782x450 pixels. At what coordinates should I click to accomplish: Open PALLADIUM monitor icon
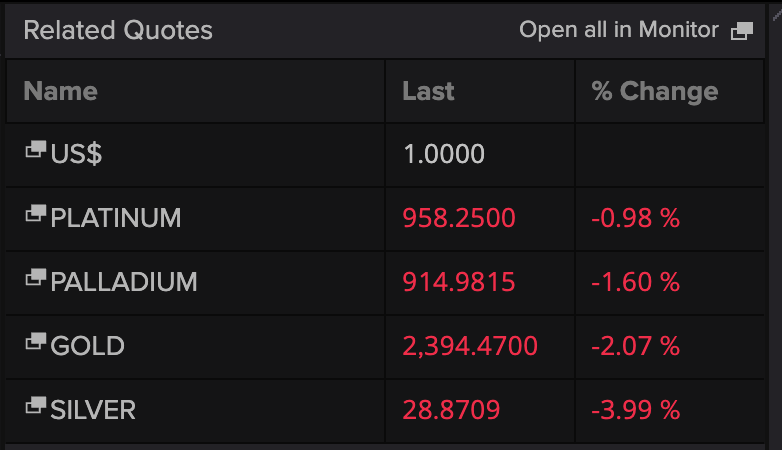(x=35, y=277)
